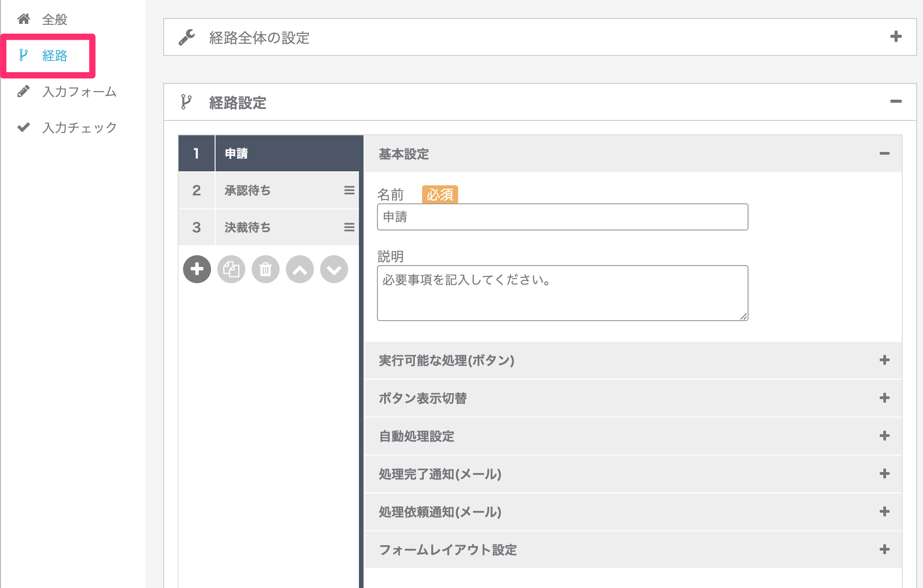Click the branch icon in 経路設定 header
Image resolution: width=923 pixels, height=588 pixels.
(186, 102)
